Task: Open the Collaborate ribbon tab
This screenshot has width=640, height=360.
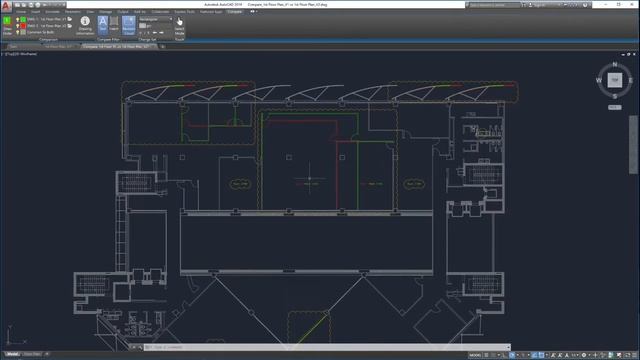Action: pyautogui.click(x=160, y=12)
